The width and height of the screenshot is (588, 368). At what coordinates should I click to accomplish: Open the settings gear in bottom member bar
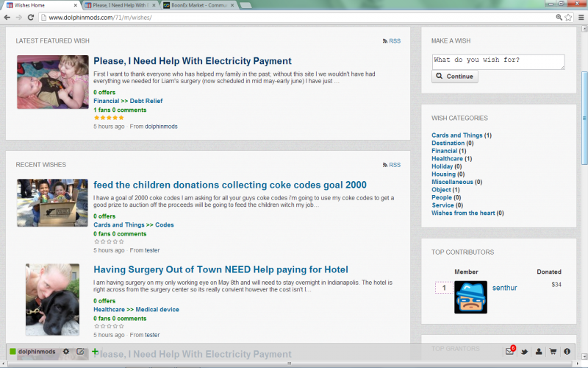click(x=66, y=352)
